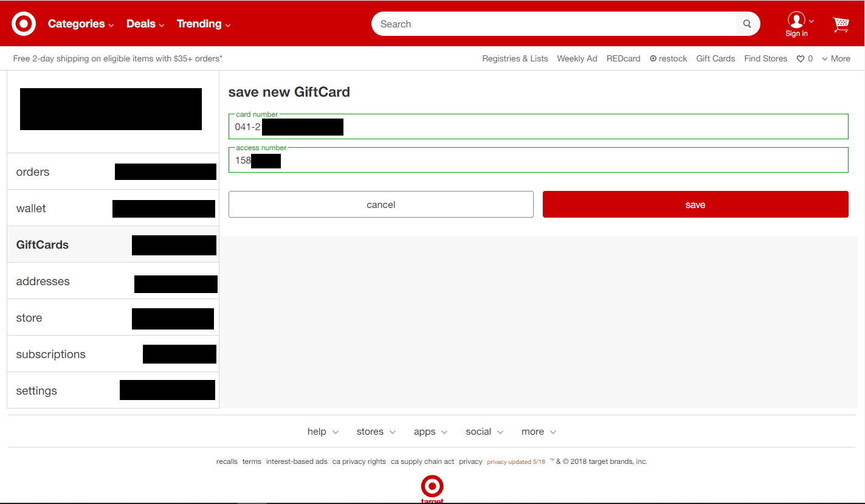Click the Sign in account icon

click(796, 24)
